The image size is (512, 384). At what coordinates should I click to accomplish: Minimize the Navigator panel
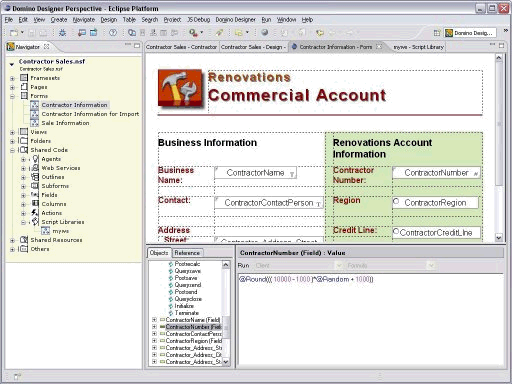(128, 45)
